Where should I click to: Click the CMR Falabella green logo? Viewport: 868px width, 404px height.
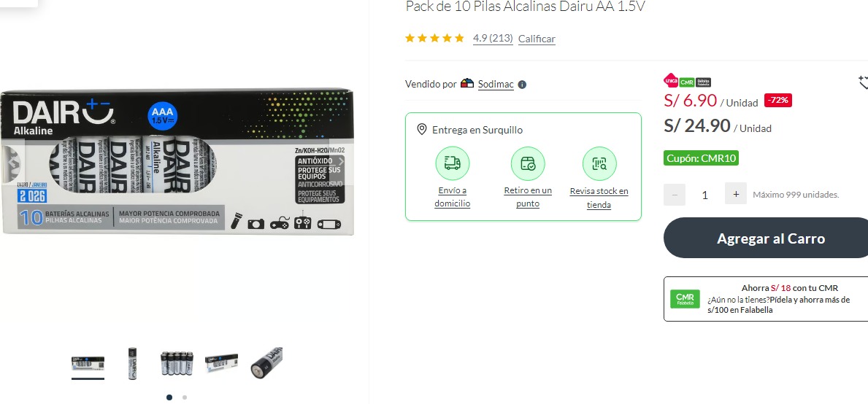685,299
